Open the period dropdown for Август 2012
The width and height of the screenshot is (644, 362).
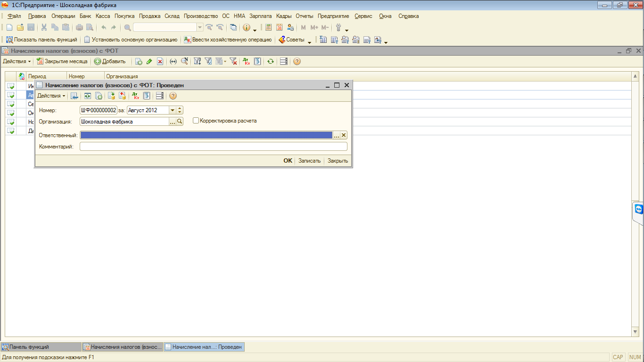pyautogui.click(x=173, y=110)
